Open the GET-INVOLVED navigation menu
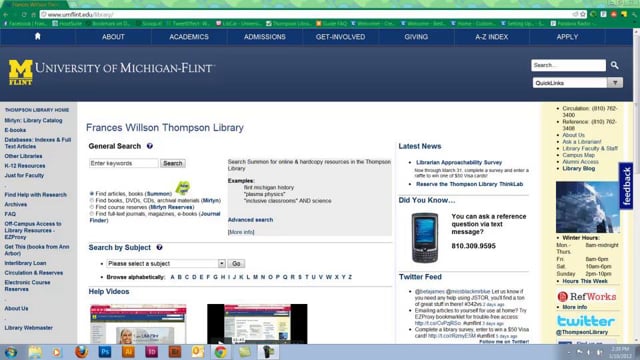 click(x=340, y=37)
